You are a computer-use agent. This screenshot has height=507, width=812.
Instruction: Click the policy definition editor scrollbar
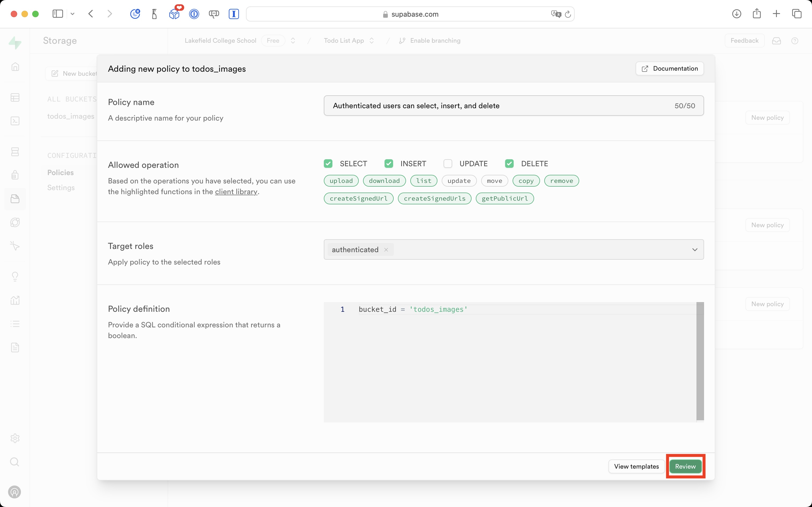point(700,361)
